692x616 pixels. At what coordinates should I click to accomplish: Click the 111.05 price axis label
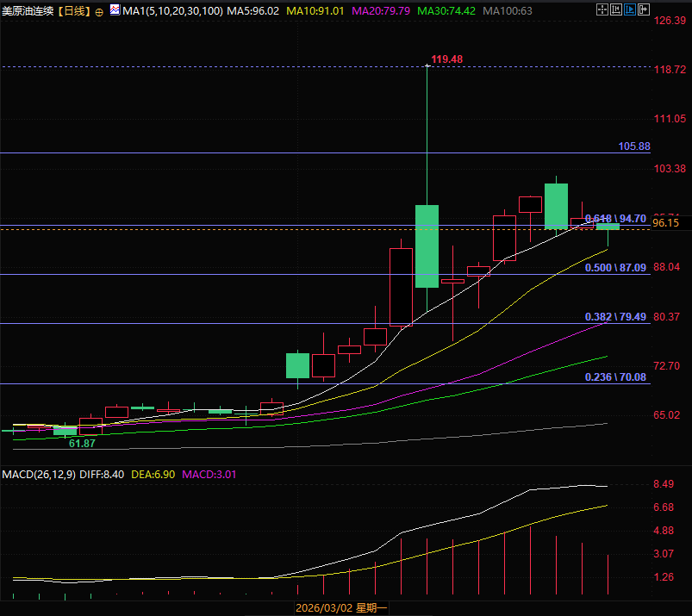pyautogui.click(x=670, y=118)
